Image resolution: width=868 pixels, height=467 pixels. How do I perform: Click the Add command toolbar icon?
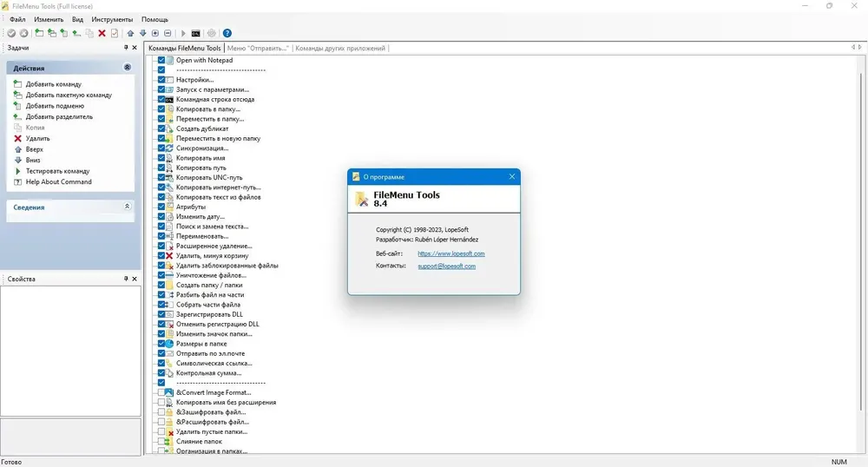(39, 33)
